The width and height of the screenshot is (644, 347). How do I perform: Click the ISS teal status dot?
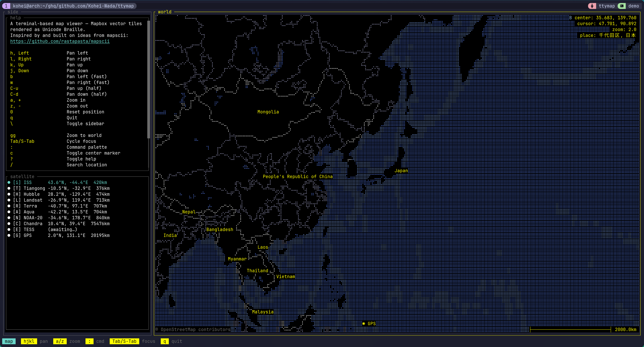click(9, 182)
